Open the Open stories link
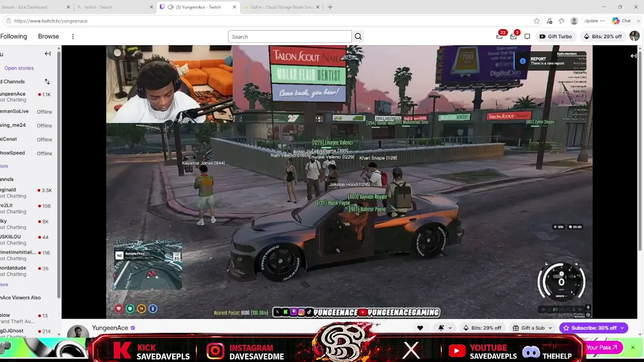The width and height of the screenshot is (644, 362). click(x=19, y=68)
